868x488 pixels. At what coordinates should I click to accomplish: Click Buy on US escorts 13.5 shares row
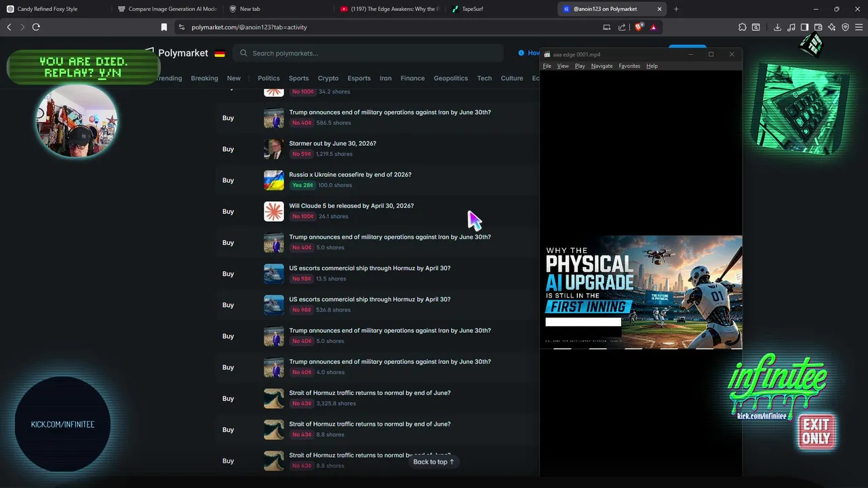pyautogui.click(x=228, y=274)
